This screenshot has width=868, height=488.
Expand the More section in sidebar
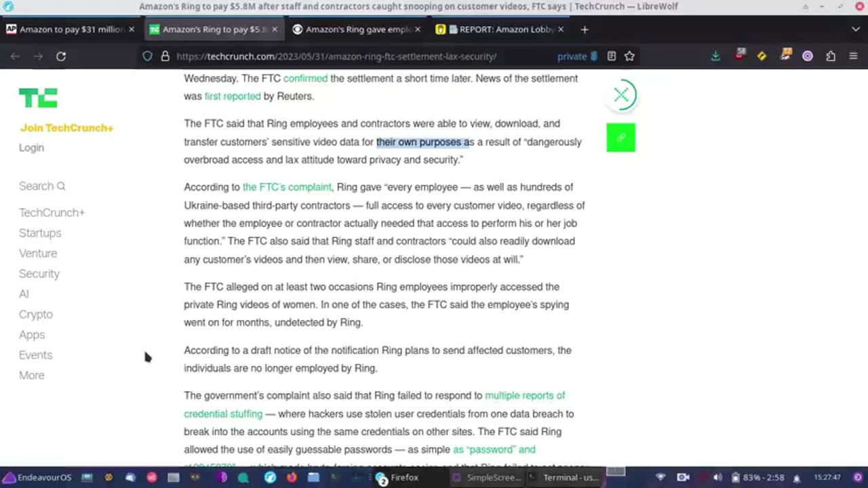coord(32,375)
